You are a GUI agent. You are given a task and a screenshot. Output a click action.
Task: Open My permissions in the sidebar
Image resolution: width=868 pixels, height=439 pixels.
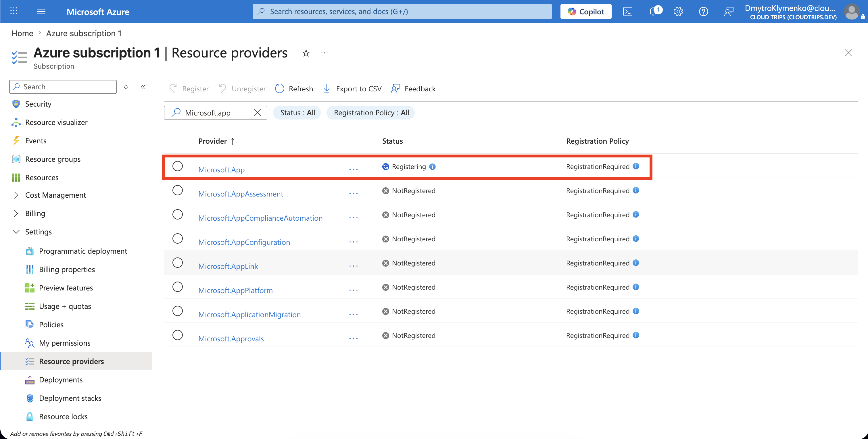click(x=65, y=343)
